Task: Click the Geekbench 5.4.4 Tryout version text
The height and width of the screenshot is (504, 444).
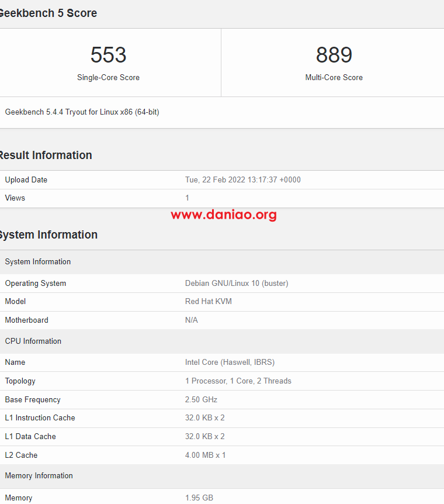Action: point(82,112)
